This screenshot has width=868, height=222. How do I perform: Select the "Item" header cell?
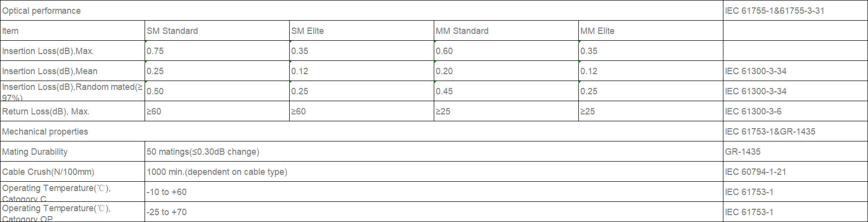point(10,31)
